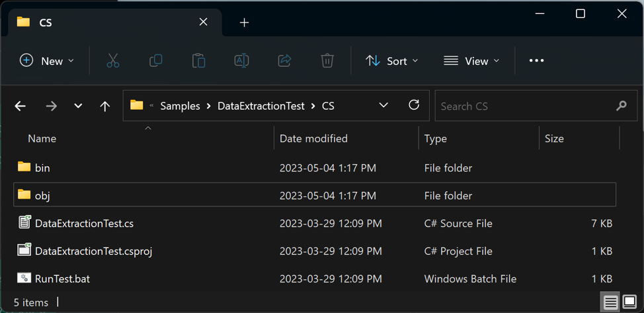This screenshot has height=313, width=644.
Task: Open the See more ellipsis menu
Action: 536,61
